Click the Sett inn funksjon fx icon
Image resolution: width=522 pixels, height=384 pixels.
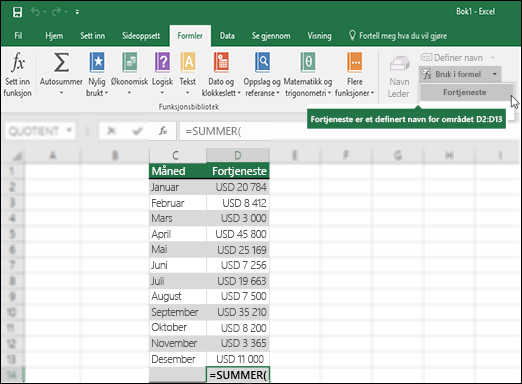(18, 62)
